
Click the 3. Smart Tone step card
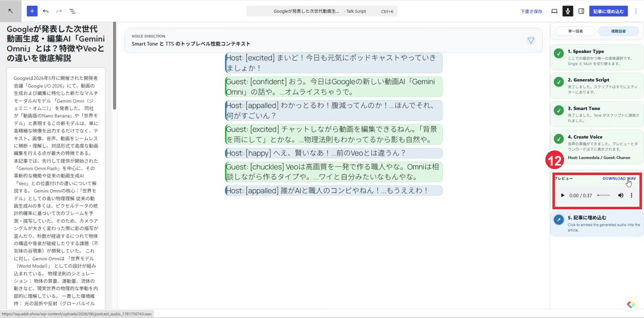597,115
